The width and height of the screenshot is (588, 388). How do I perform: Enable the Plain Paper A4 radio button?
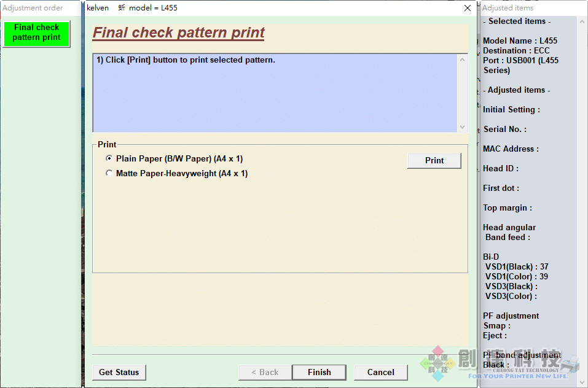point(109,158)
